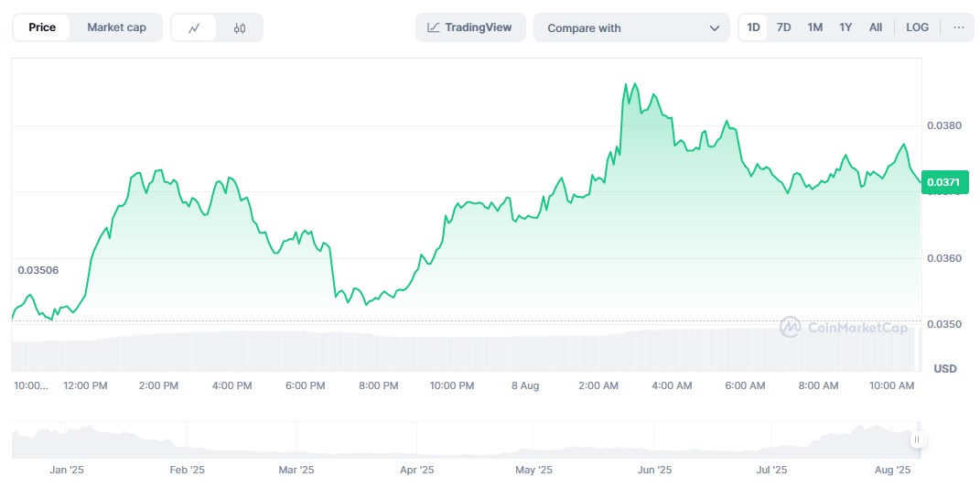Viewport: 980px width, 488px height.
Task: Click the Compare with chevron arrow
Action: click(715, 28)
